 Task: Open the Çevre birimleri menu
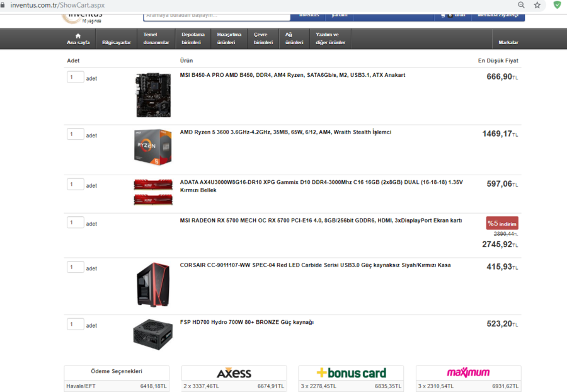point(263,38)
